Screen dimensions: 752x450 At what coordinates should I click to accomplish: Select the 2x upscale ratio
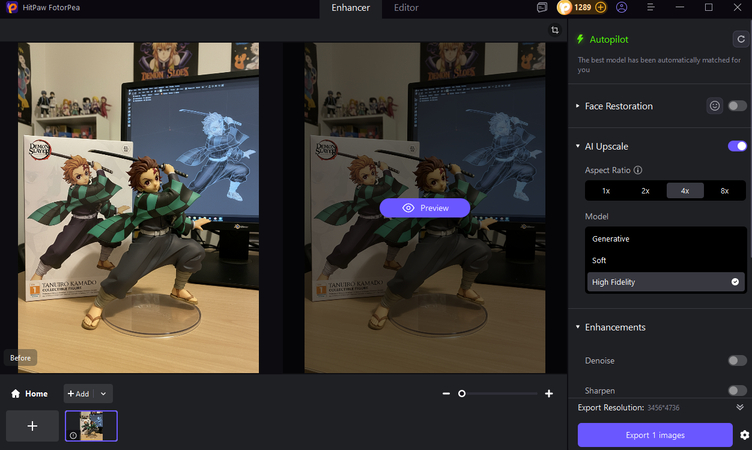646,190
